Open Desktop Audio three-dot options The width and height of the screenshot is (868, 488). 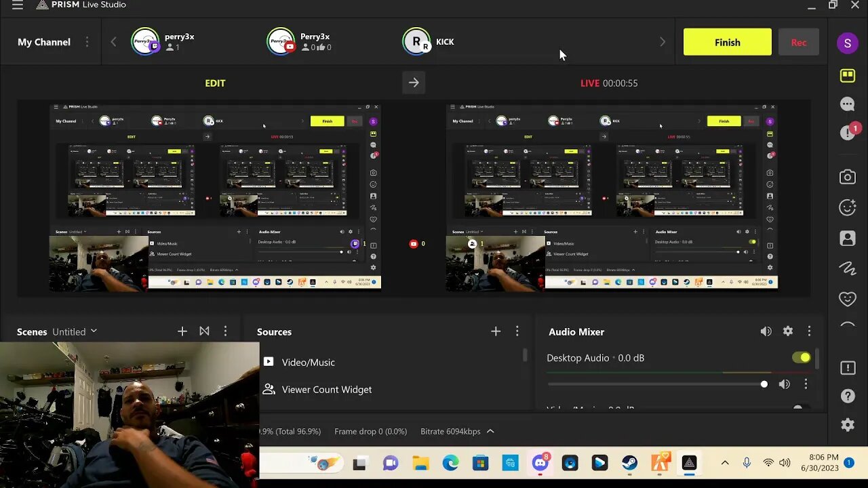[806, 384]
